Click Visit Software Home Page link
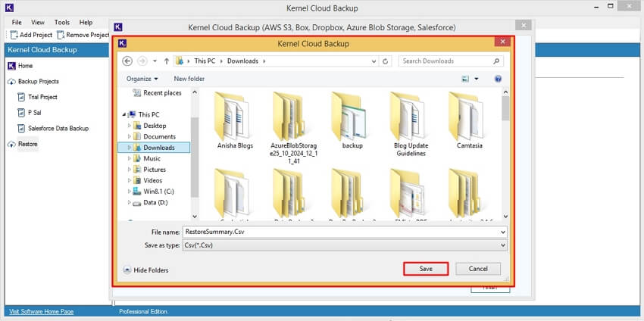The height and width of the screenshot is (321, 644). (x=41, y=312)
